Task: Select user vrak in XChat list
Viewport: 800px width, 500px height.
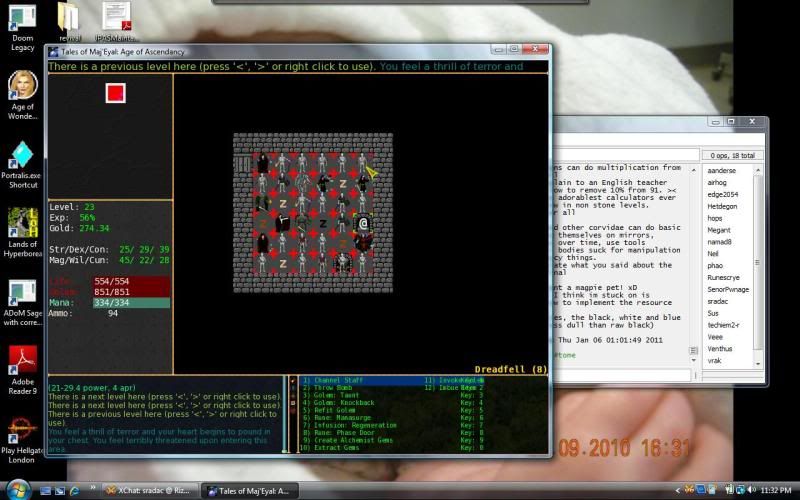Action: pyautogui.click(x=714, y=361)
